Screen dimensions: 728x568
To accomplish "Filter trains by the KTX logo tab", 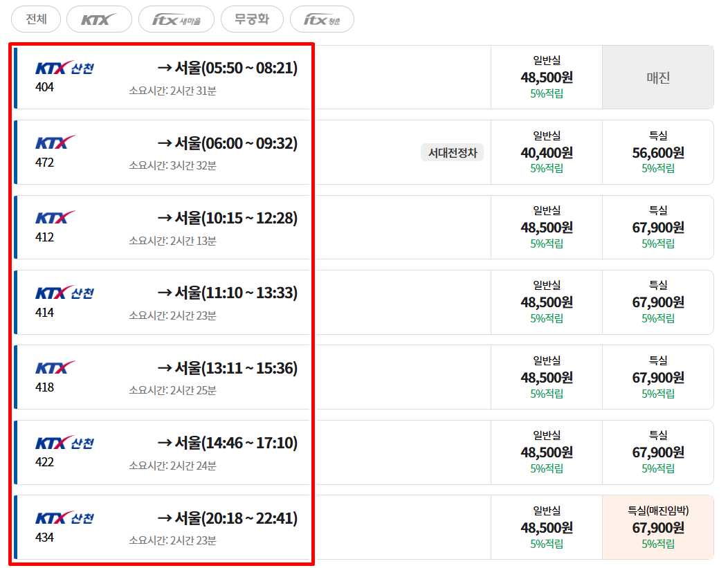I will point(100,19).
